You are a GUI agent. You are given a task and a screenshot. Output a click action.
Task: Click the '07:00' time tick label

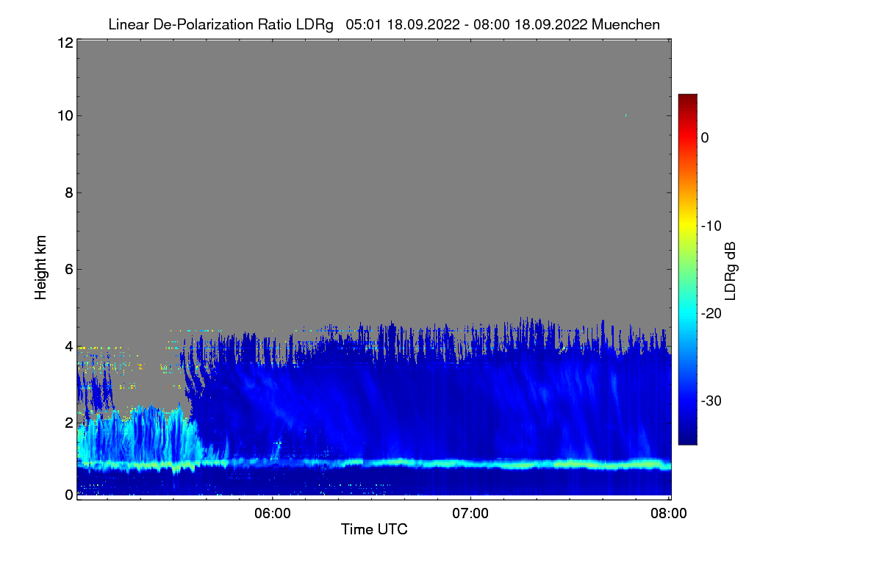point(470,514)
